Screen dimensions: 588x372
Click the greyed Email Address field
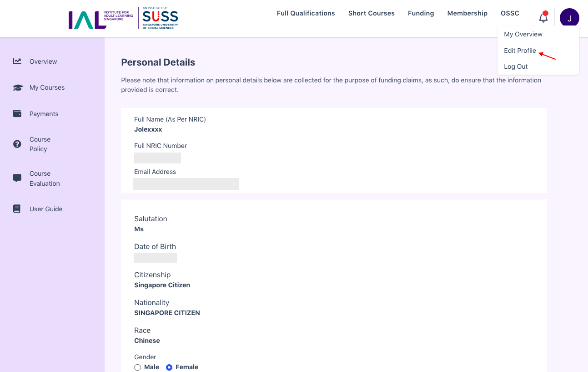point(186,184)
